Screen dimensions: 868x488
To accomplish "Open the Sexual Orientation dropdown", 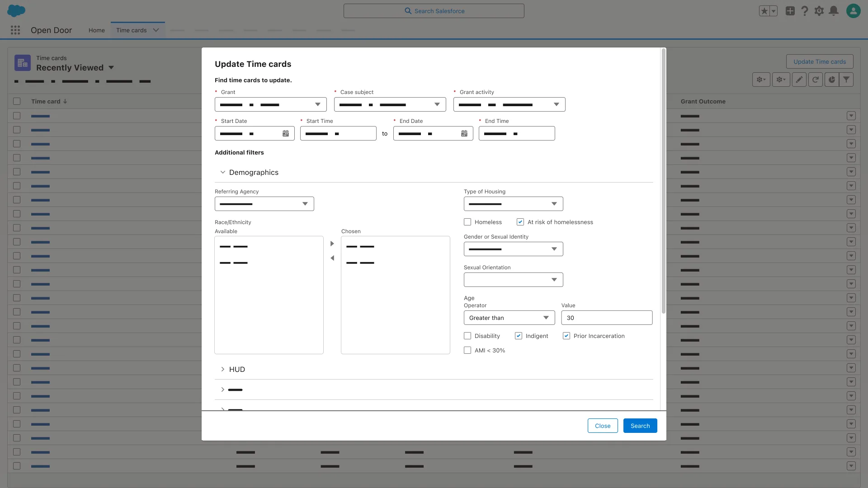I will 513,280.
